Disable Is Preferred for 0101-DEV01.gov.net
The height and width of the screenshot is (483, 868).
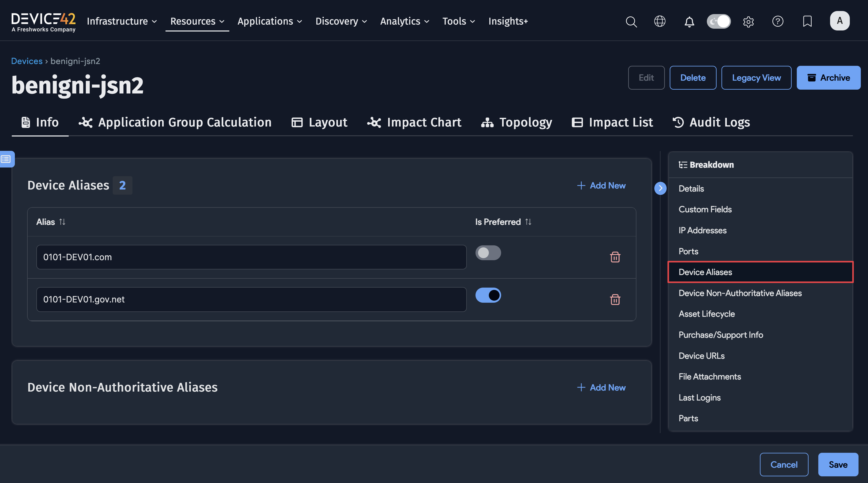pyautogui.click(x=488, y=295)
